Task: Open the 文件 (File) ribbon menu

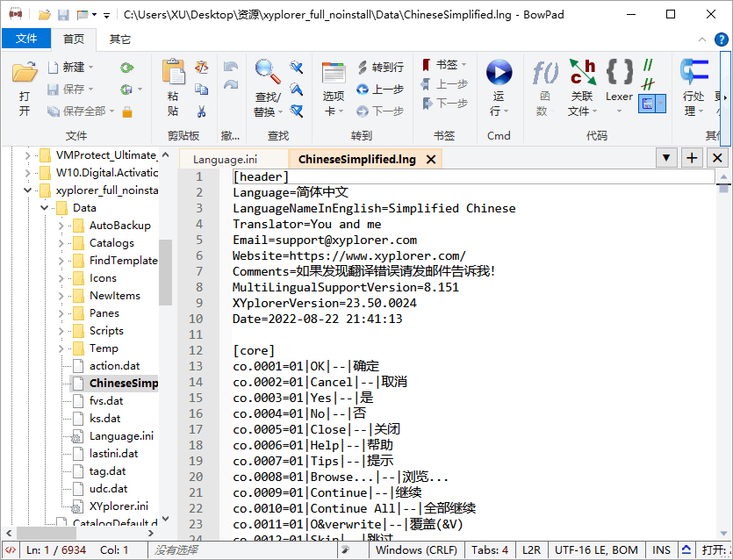Action: pos(26,39)
